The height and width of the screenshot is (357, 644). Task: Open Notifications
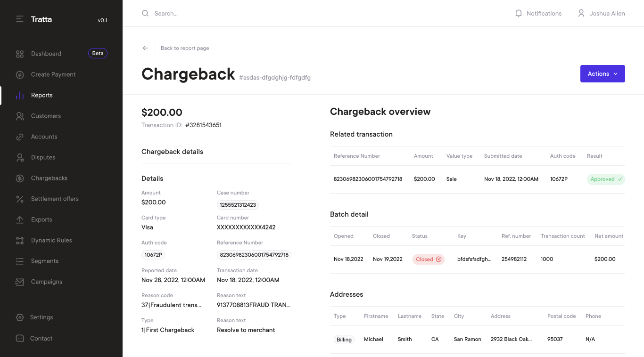tap(538, 13)
